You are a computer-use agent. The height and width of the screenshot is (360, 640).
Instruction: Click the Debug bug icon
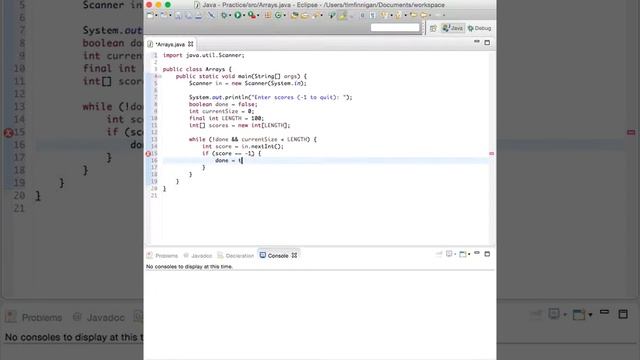[224, 15]
